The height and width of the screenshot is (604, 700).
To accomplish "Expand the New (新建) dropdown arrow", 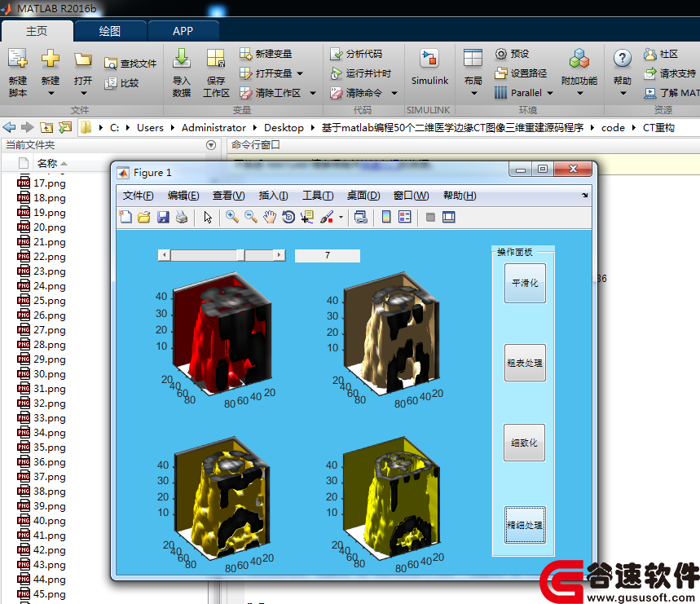I will (51, 93).
